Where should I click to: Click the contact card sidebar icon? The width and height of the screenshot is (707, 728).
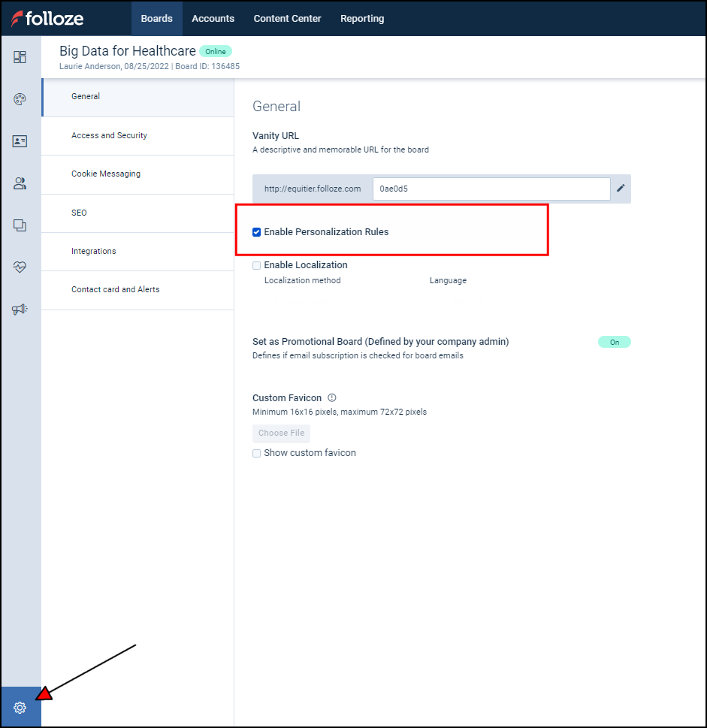[20, 141]
